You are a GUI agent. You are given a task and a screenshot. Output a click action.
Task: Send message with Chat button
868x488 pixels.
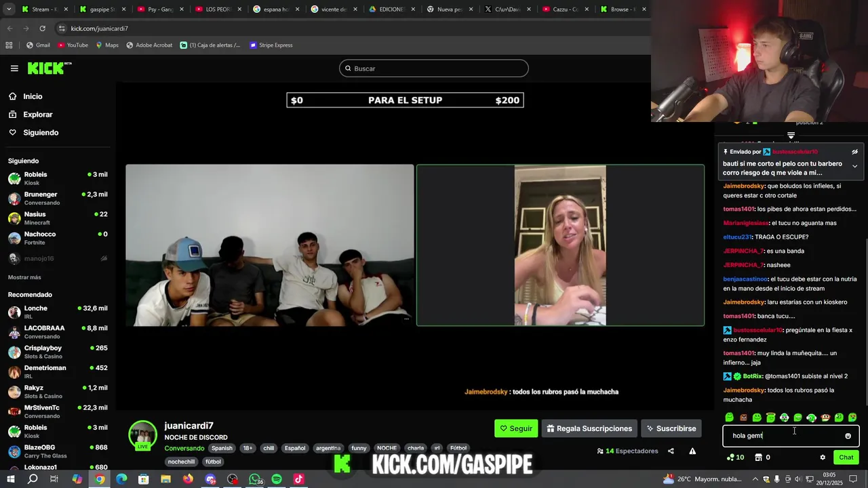point(846,457)
